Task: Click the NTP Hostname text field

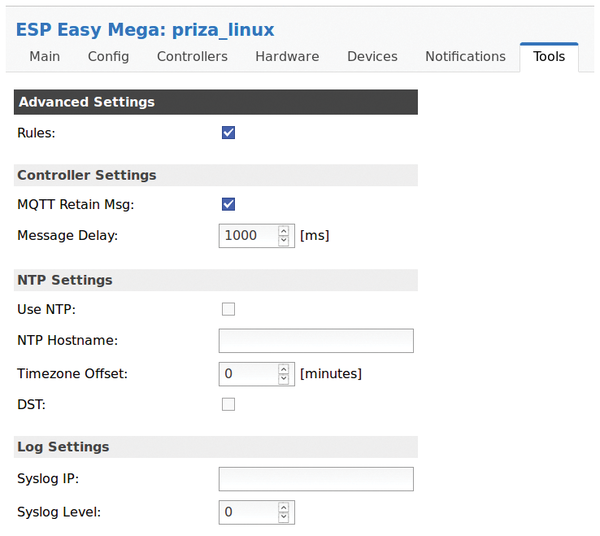Action: [x=316, y=340]
